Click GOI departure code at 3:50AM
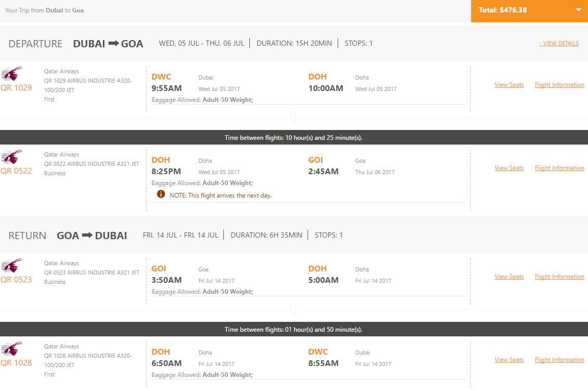 (x=158, y=269)
